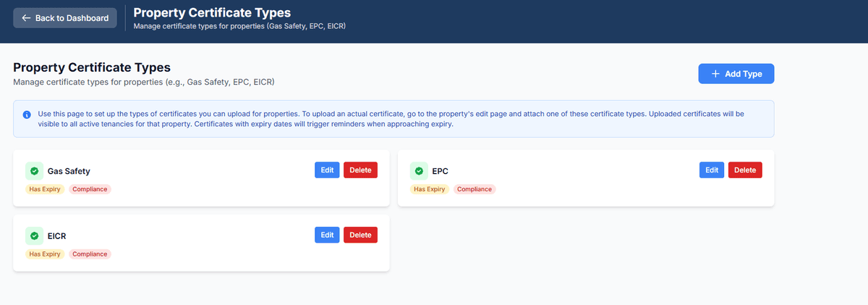868x305 pixels.
Task: Click the Add Type button
Action: [736, 74]
